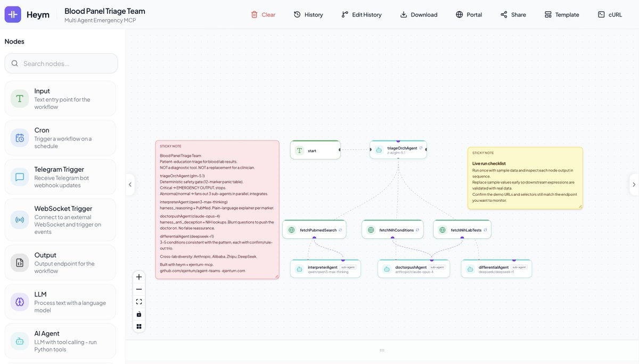Select the sub-agent badge on interpreterAgent
This screenshot has width=639, height=364.
[x=348, y=267]
